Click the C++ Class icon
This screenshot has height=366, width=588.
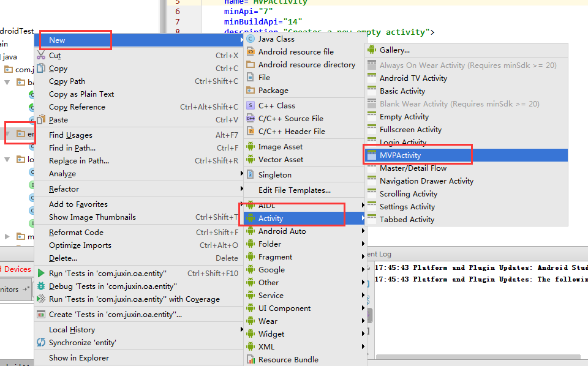coord(250,106)
